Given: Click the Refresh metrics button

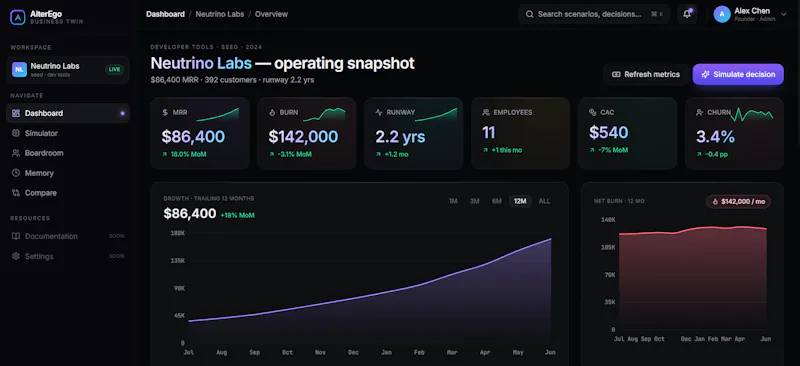Looking at the screenshot, I should (x=646, y=75).
